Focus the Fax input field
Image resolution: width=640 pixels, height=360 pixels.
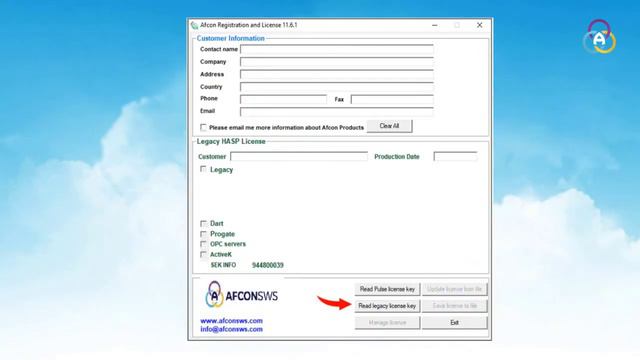coord(392,99)
